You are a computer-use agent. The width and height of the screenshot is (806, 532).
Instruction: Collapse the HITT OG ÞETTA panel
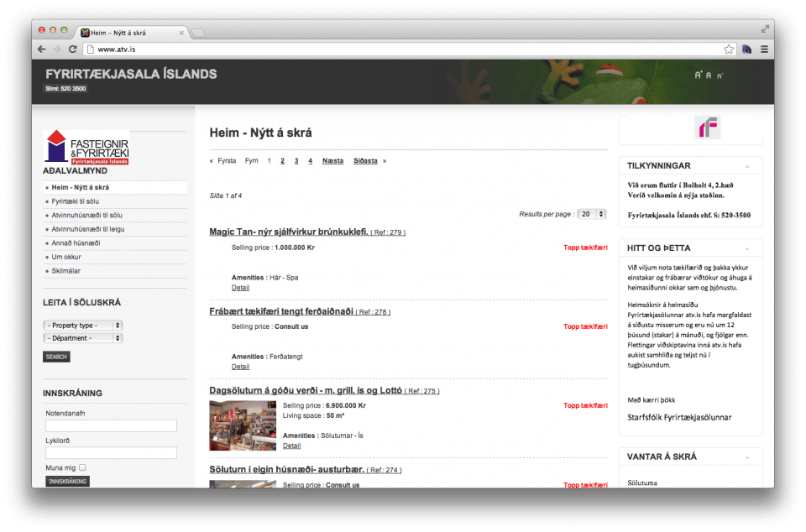[745, 248]
